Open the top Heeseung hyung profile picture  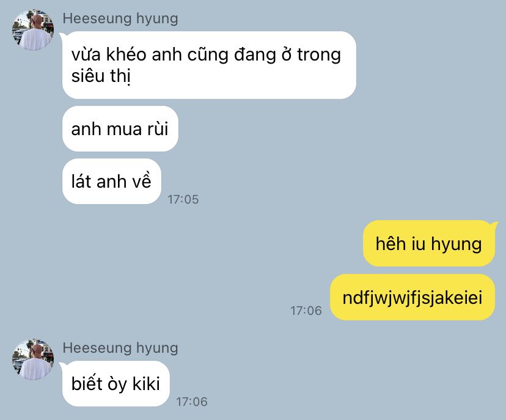(33, 30)
